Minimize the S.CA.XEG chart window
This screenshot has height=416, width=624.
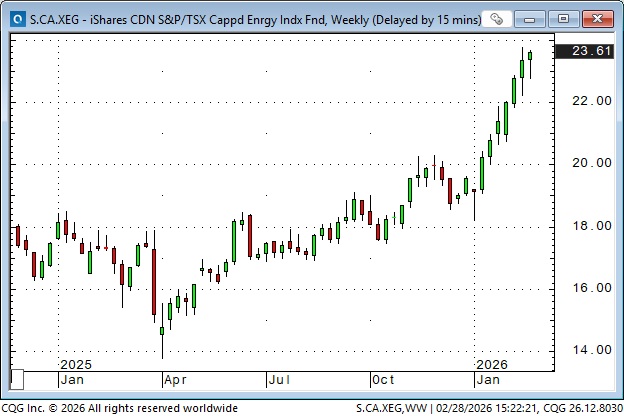537,18
